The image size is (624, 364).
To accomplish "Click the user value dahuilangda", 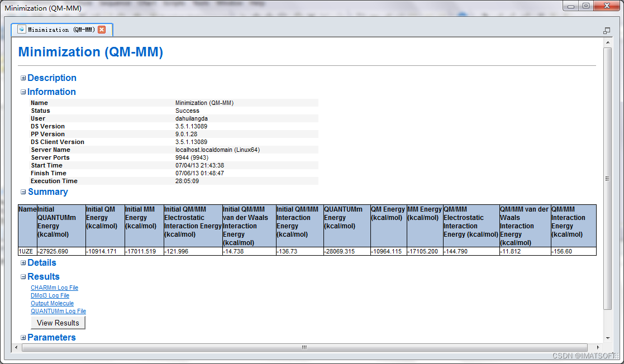I will 192,118.
